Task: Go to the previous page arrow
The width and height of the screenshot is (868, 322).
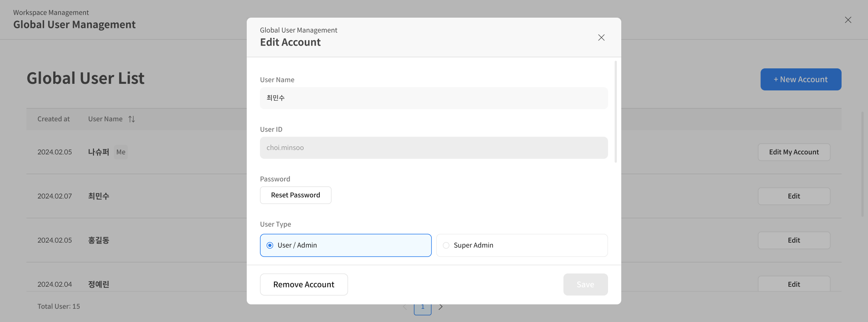Action: tap(405, 307)
